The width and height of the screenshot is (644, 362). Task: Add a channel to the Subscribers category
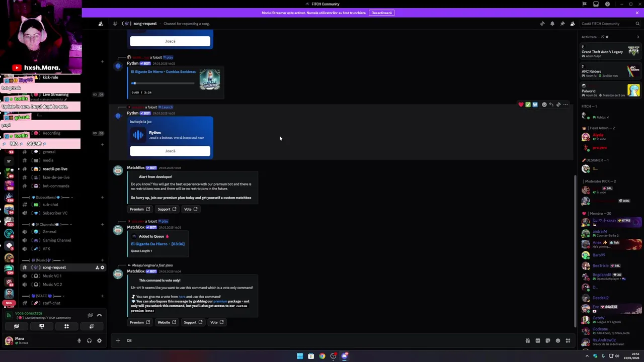[102, 198]
